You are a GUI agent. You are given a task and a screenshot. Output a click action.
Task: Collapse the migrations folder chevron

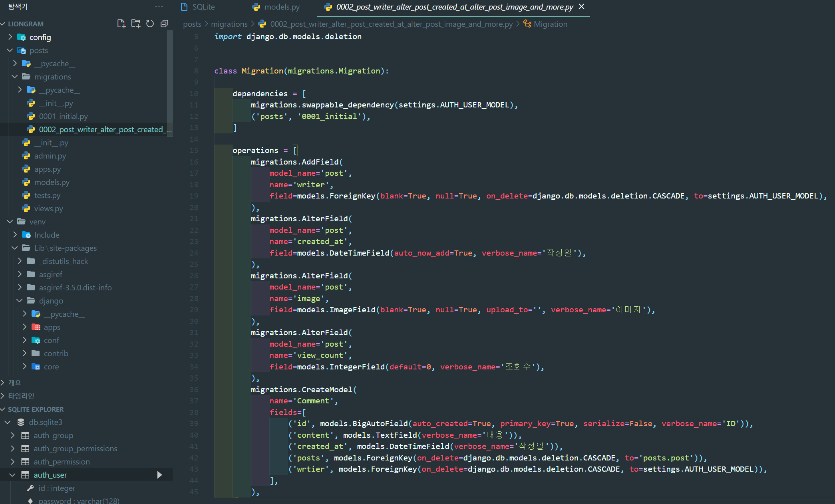[15, 77]
